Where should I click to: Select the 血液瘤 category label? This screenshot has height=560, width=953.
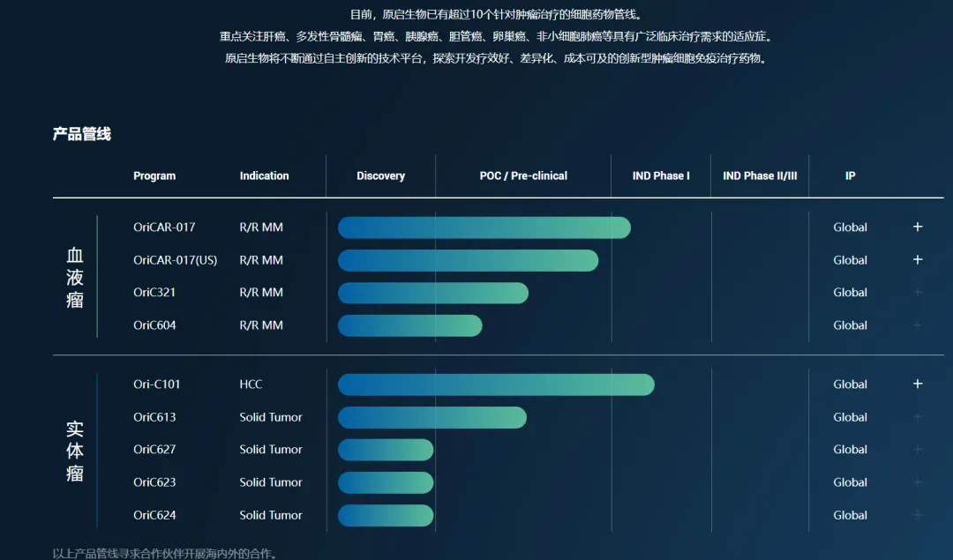75,277
